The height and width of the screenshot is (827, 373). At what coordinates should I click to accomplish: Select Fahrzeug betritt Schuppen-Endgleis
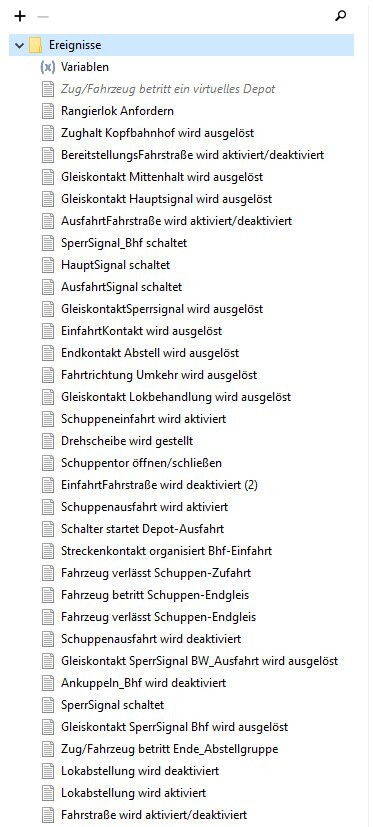click(x=155, y=595)
